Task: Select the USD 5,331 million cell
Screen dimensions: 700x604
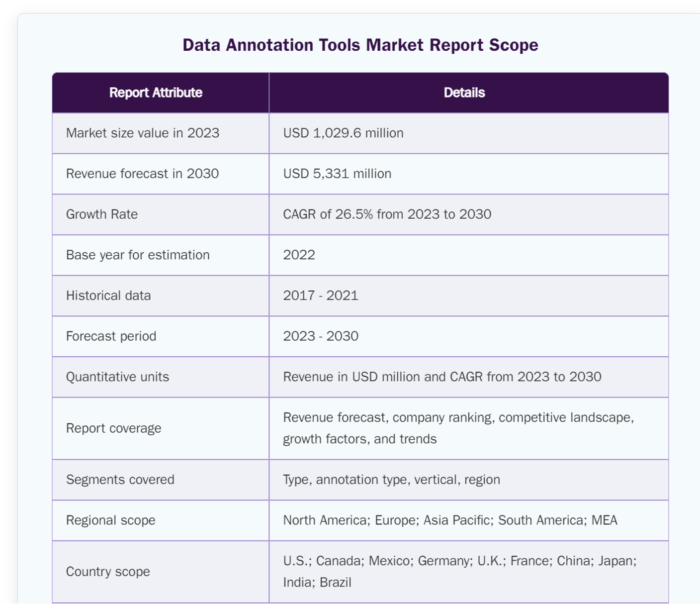Action: click(x=337, y=174)
